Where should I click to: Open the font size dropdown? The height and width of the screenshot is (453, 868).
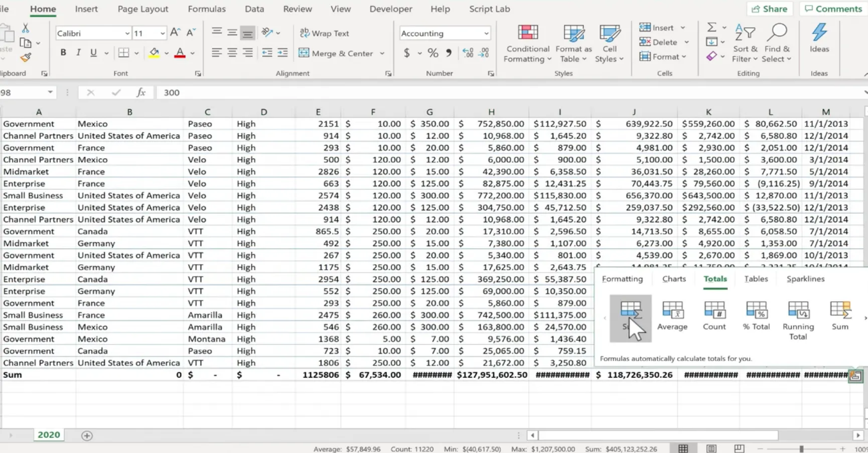163,33
